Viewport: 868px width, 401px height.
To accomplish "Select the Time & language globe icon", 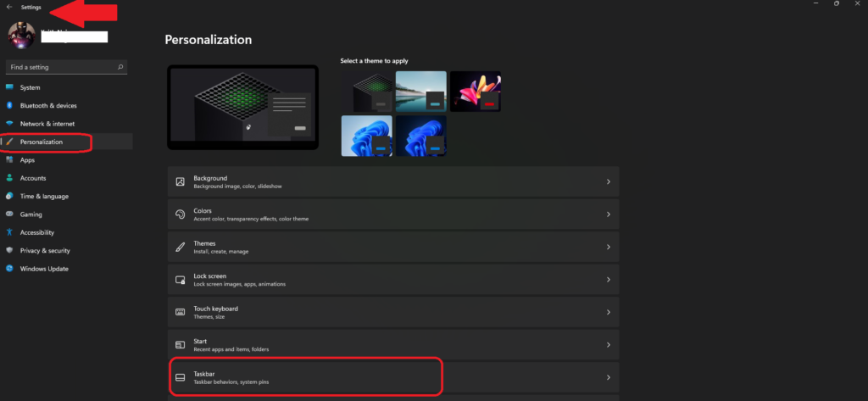I will 9,196.
